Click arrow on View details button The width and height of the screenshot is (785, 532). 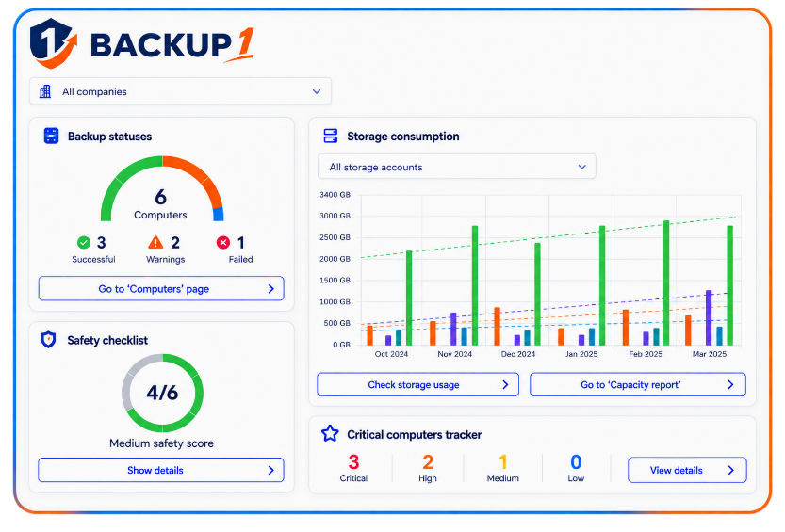click(731, 470)
